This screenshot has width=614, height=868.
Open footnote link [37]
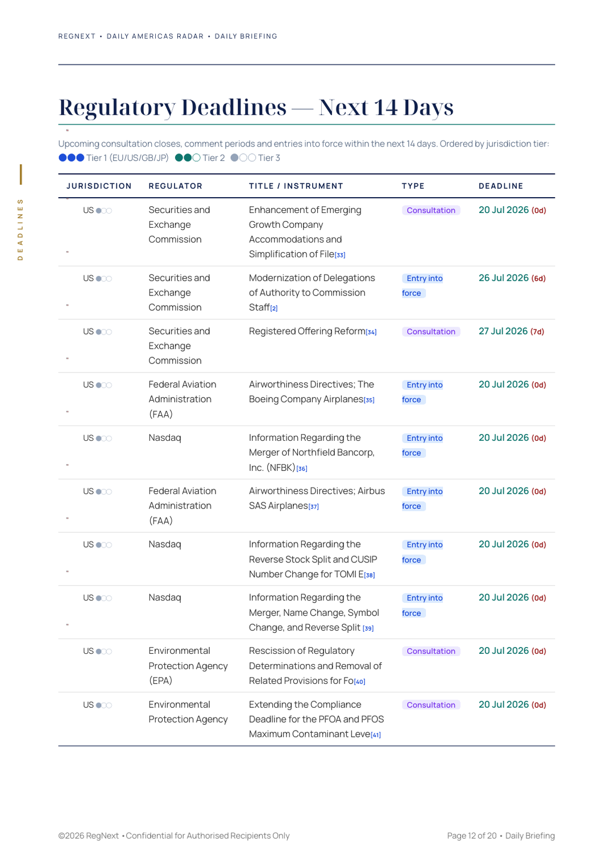coord(314,507)
